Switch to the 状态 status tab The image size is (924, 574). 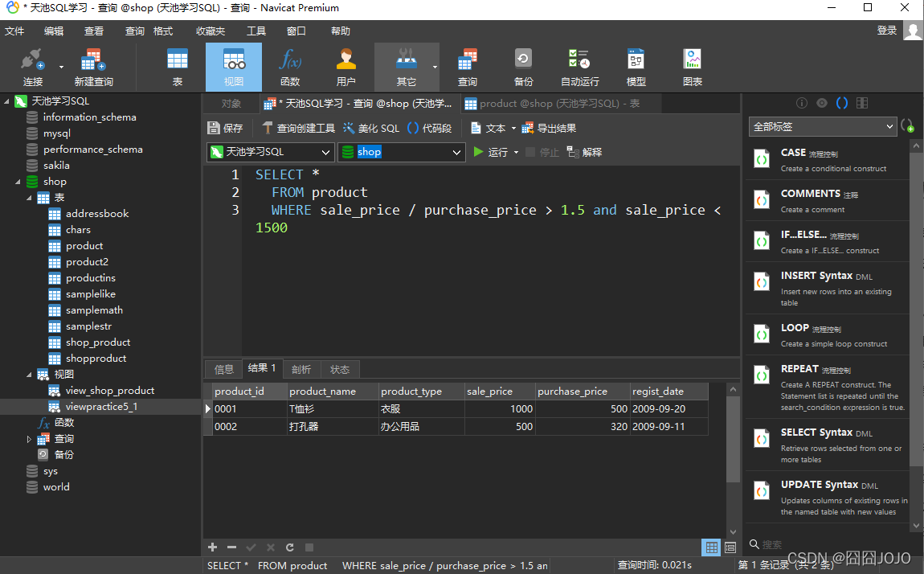pos(340,370)
